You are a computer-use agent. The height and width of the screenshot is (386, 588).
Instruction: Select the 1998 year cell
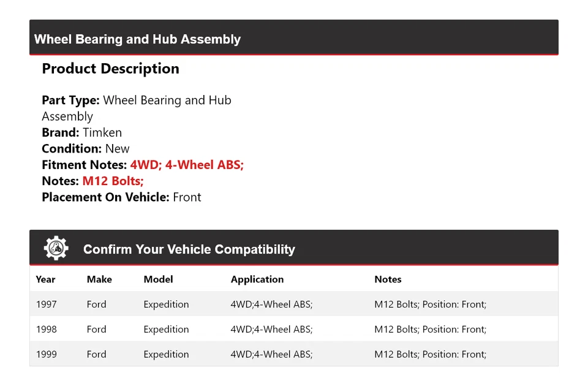click(46, 330)
